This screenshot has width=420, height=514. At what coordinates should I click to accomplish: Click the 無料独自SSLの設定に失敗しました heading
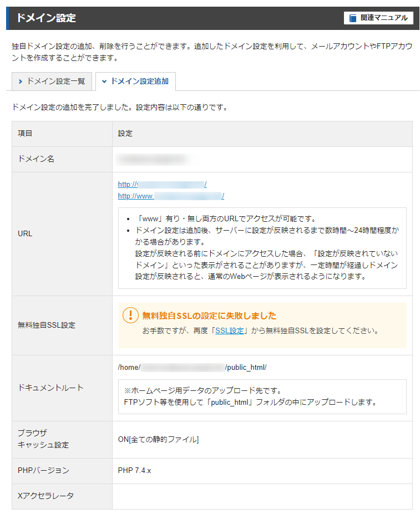tap(209, 315)
